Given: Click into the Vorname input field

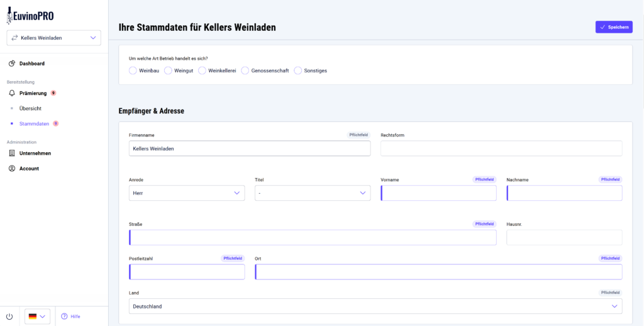Looking at the screenshot, I should point(438,193).
